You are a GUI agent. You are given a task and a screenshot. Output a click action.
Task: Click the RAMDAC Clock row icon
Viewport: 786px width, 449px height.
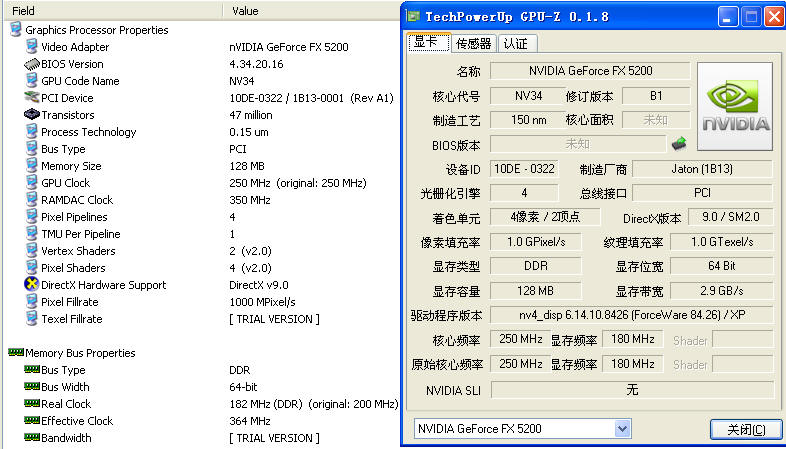point(32,200)
